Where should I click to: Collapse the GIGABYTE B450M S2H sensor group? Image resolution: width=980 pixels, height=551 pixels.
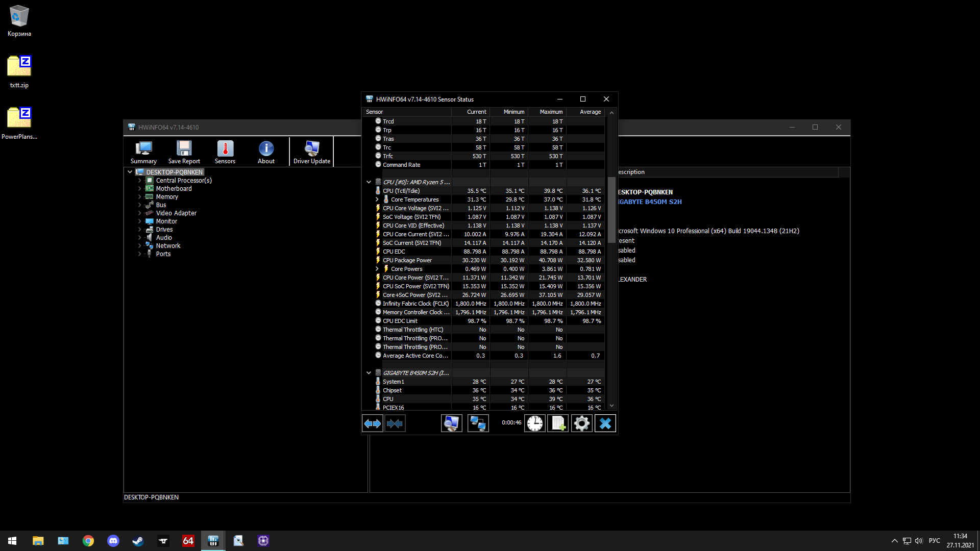(x=369, y=373)
